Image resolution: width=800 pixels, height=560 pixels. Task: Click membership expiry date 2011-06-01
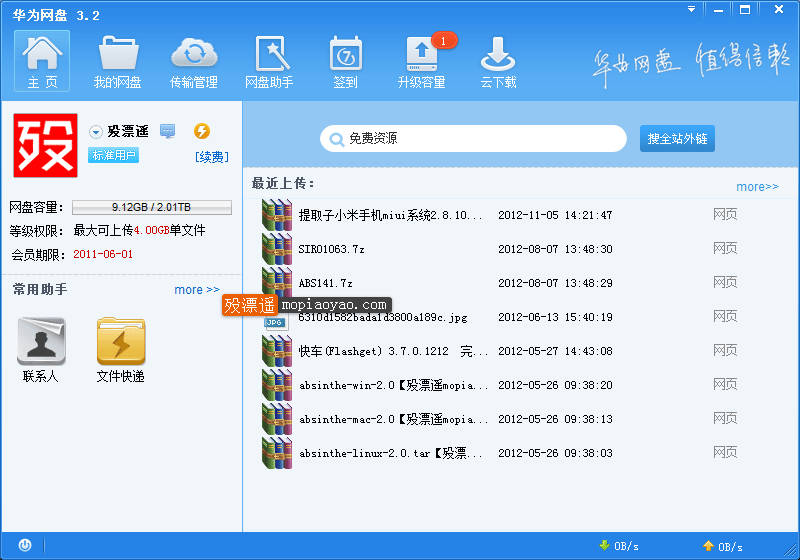103,254
